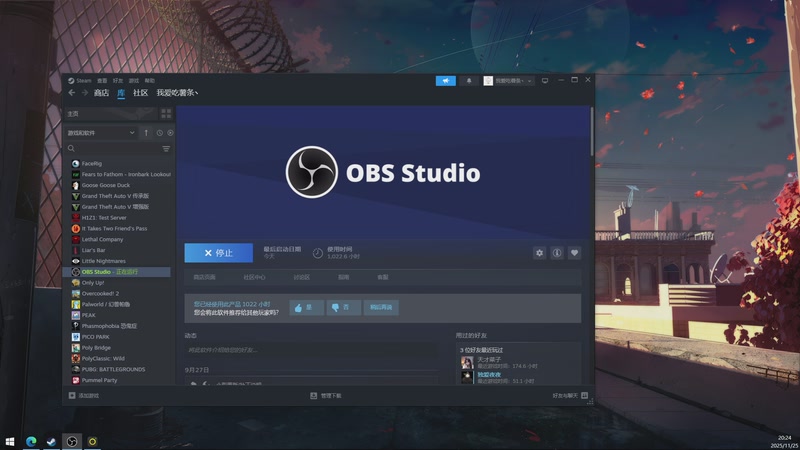Toggle the ready-to-play filter icon

pos(170,133)
